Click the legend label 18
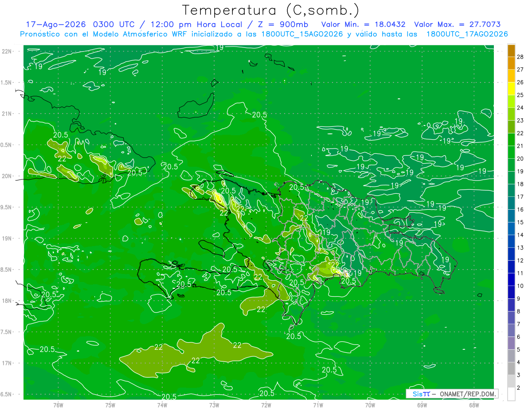 520,184
